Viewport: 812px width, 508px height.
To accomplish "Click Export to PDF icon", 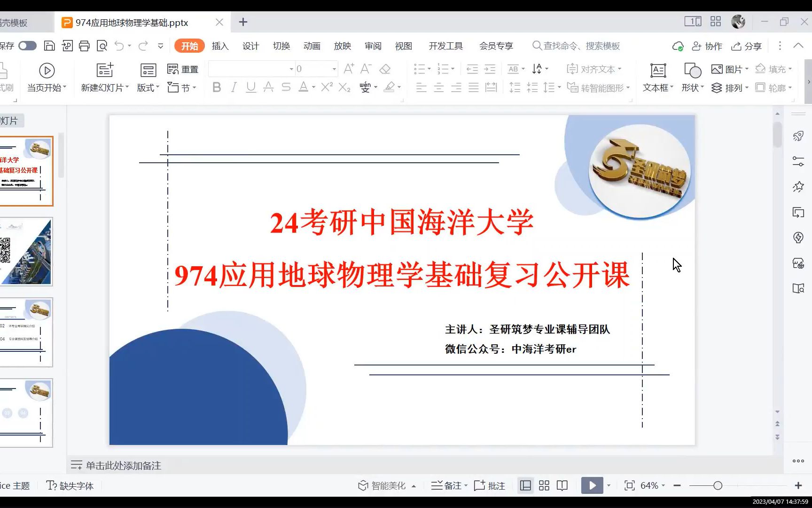I will 67,46.
